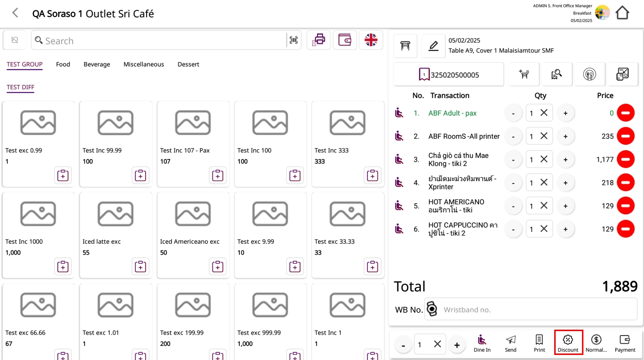Screen dimensions: 644x360
Task: Toggle Dine In mode in bottom bar
Action: (482, 343)
